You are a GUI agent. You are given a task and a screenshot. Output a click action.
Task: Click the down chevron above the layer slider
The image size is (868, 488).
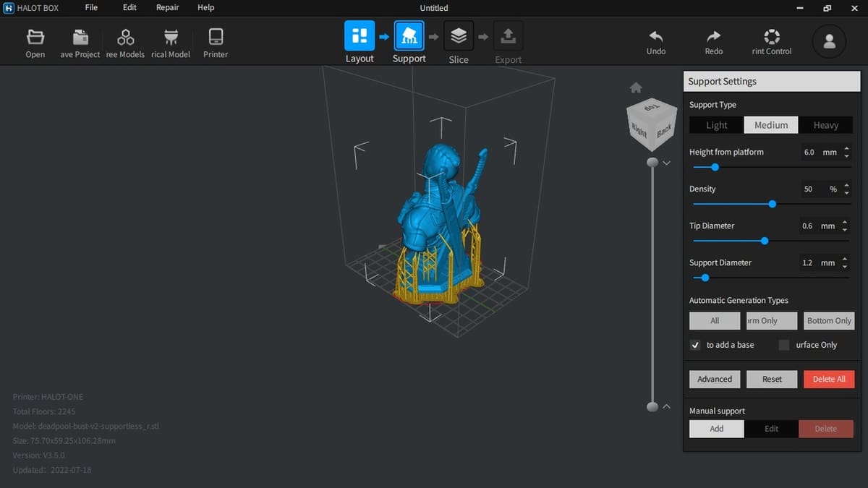tap(667, 163)
